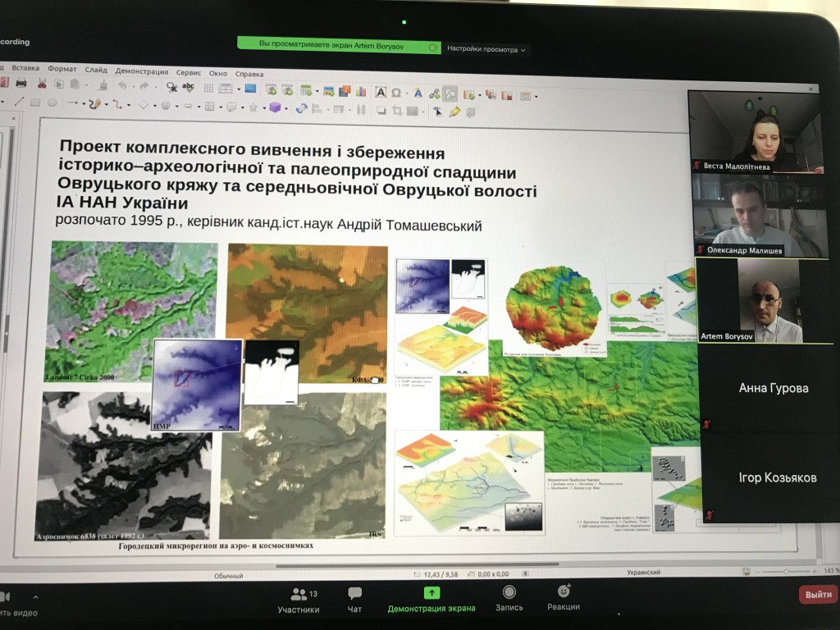Viewport: 840px width, 630px height.
Task: Toggle Extrusion icon at drawing toolbar end
Action: [471, 112]
